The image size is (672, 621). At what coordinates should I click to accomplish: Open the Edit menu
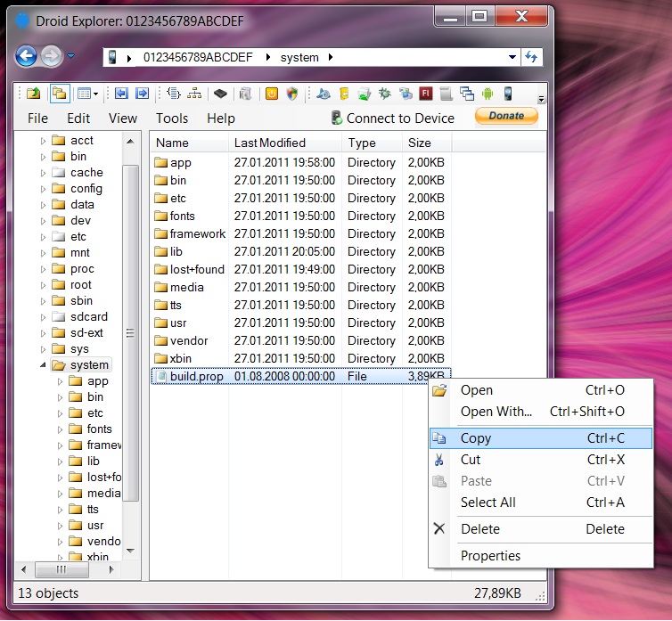point(78,118)
